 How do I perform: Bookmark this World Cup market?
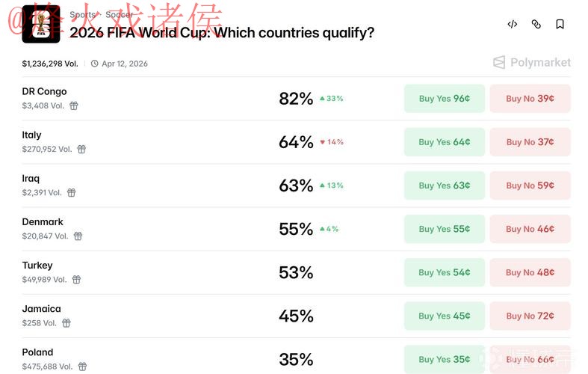pos(560,25)
